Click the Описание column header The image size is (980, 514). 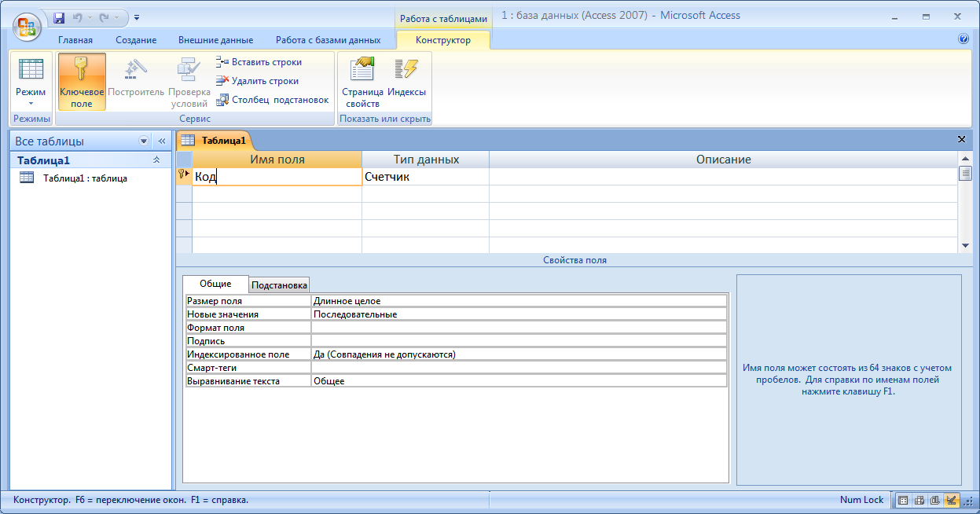723,160
